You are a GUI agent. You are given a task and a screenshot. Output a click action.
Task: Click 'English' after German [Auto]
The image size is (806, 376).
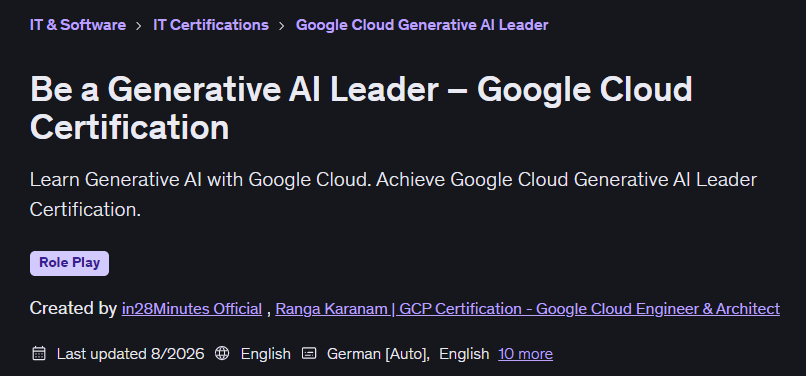pyautogui.click(x=464, y=354)
